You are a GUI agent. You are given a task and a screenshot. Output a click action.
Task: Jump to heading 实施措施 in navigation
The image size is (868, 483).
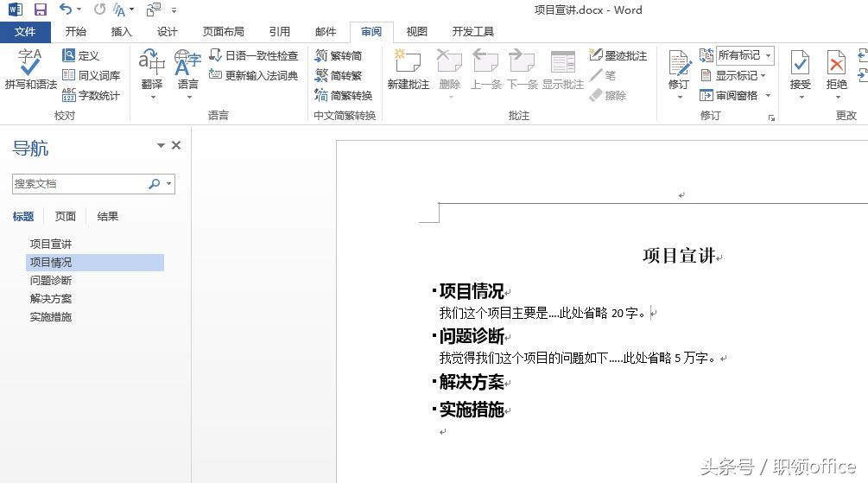point(51,317)
